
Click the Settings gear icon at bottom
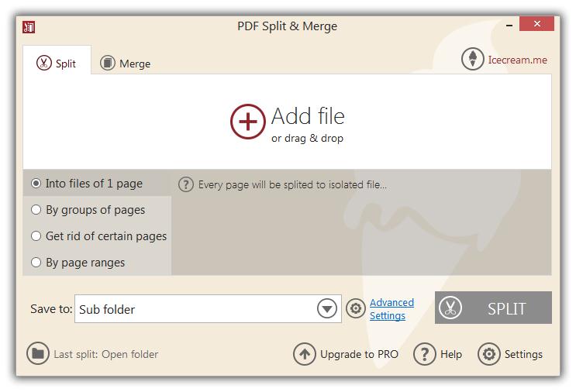[x=489, y=354]
